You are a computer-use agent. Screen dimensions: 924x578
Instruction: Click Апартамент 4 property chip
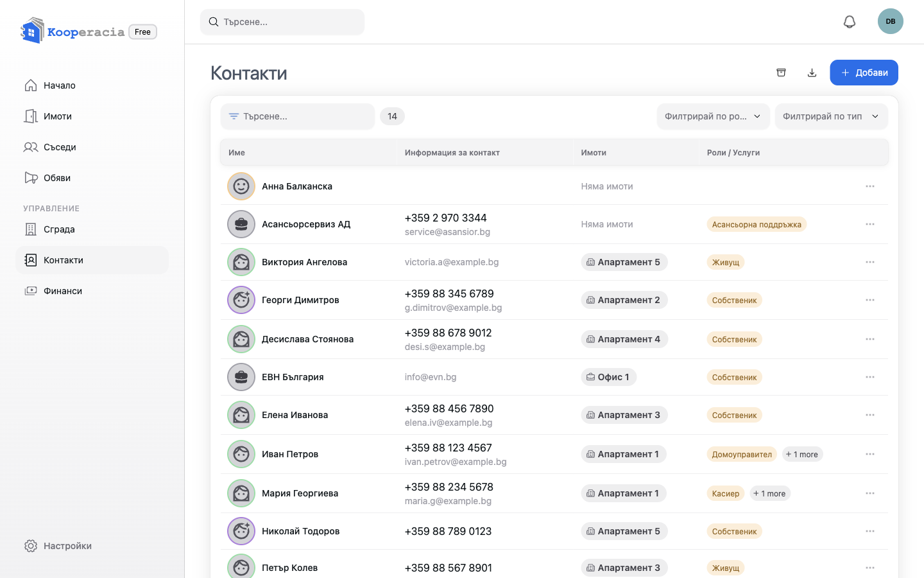624,339
